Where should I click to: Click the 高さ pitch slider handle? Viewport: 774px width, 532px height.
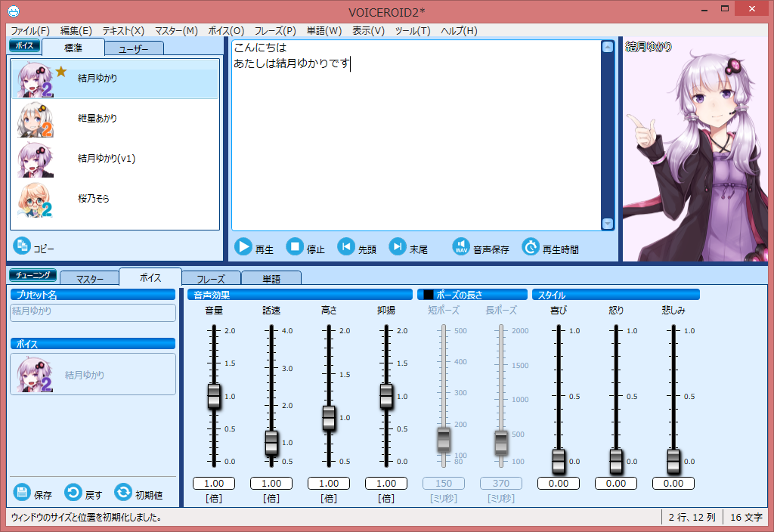[x=329, y=418]
